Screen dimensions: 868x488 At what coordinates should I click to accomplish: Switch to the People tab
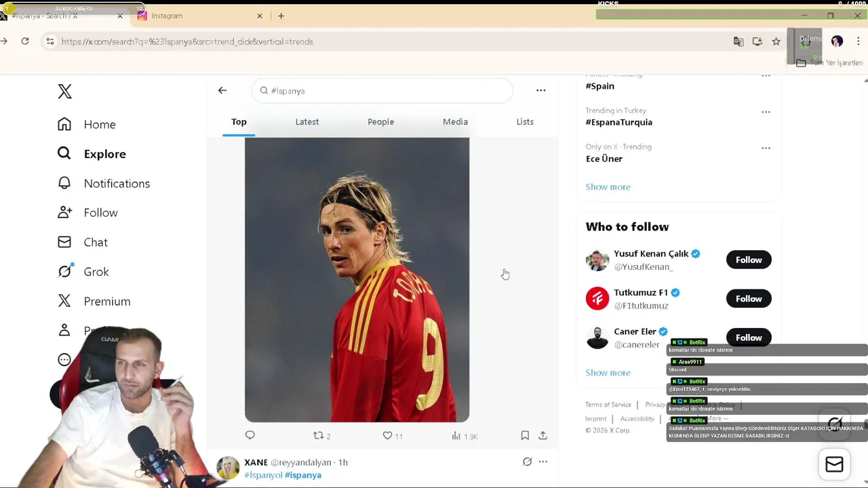pos(380,122)
